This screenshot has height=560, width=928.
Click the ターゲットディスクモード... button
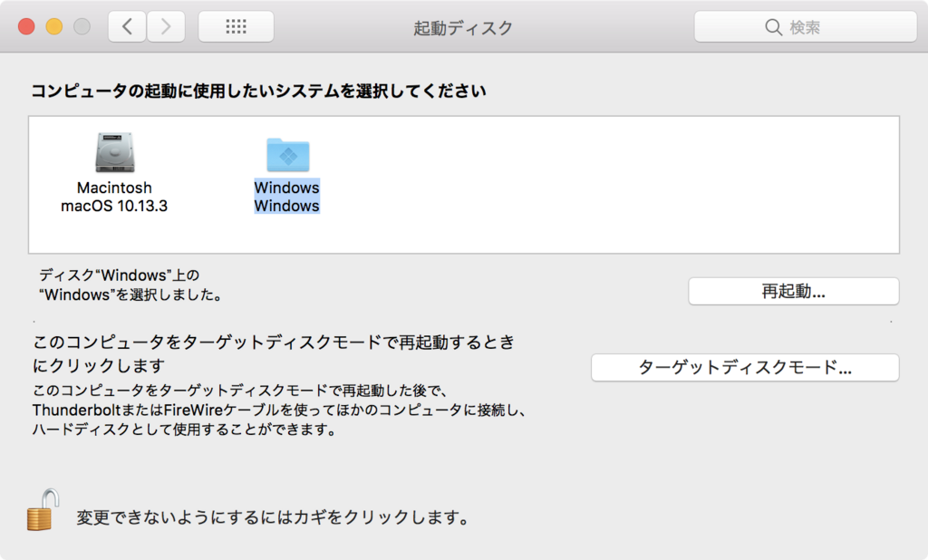coord(745,368)
